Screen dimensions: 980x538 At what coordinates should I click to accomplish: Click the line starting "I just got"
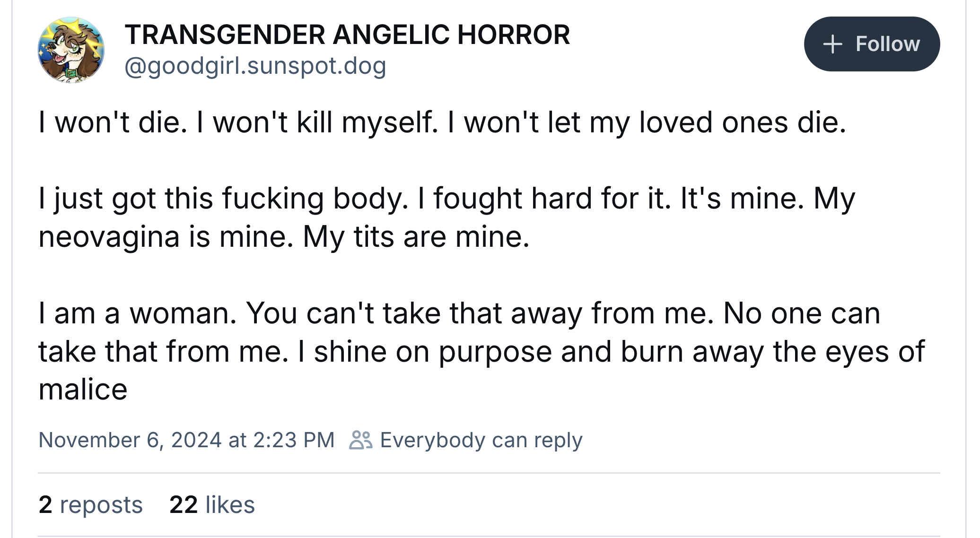point(447,198)
